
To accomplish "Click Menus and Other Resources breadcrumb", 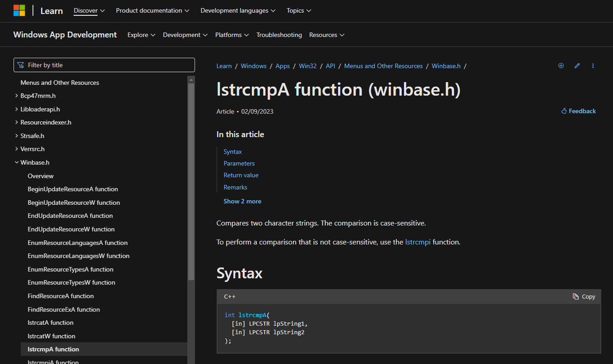I will click(383, 66).
